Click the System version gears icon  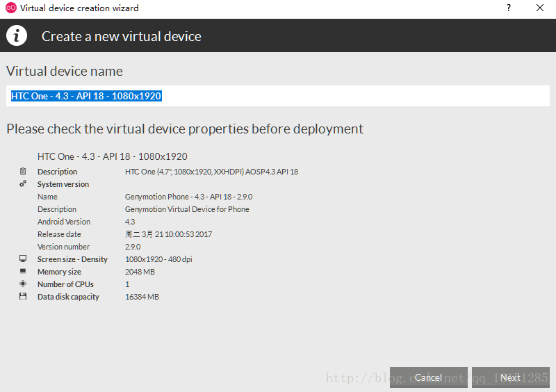(x=23, y=183)
